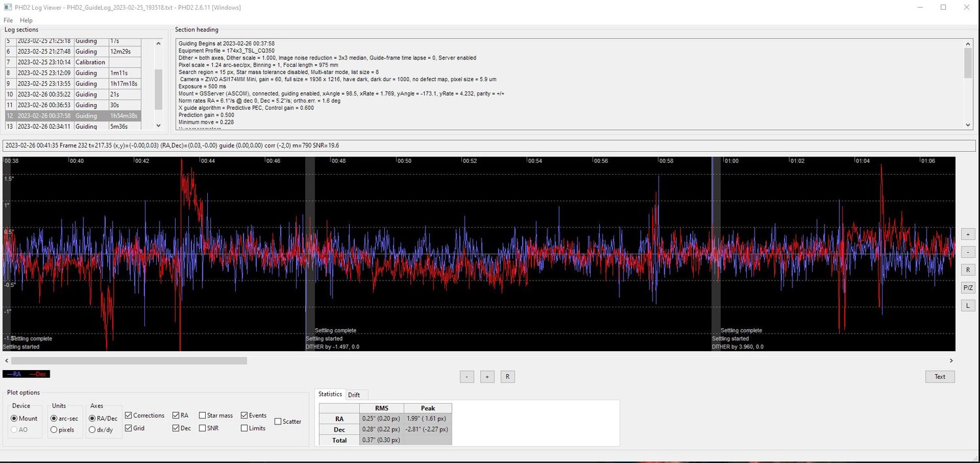Zoom out vertically using the right-side - button

(968, 252)
